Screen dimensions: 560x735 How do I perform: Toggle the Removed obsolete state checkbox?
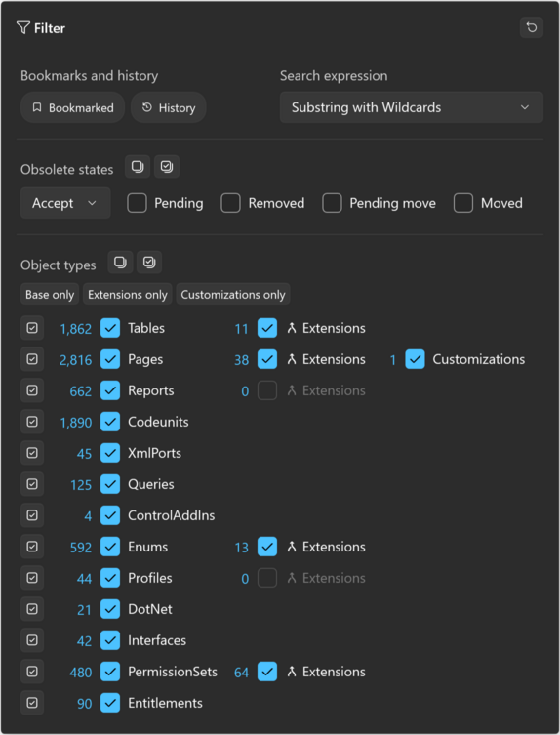(x=230, y=203)
